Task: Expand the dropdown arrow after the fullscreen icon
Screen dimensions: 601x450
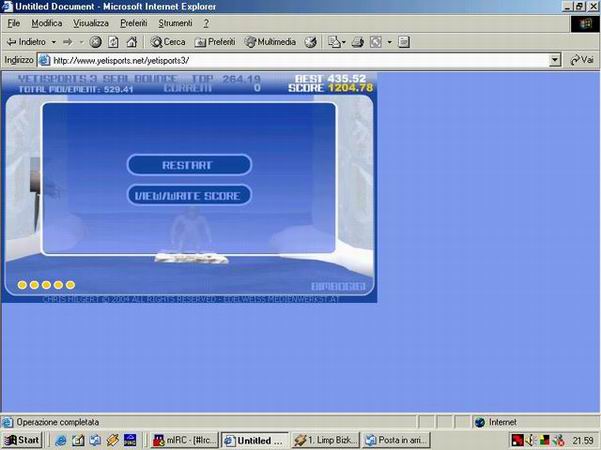Action: [389, 42]
